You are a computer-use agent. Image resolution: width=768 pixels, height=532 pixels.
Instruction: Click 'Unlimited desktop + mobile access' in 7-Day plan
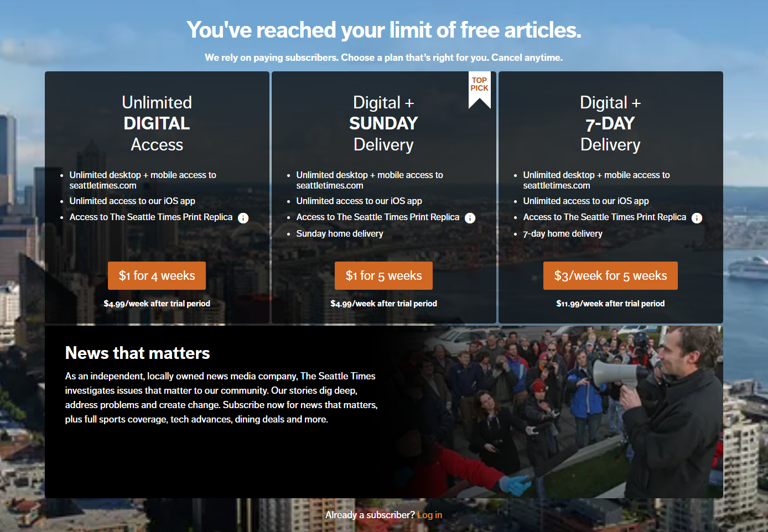[596, 180]
